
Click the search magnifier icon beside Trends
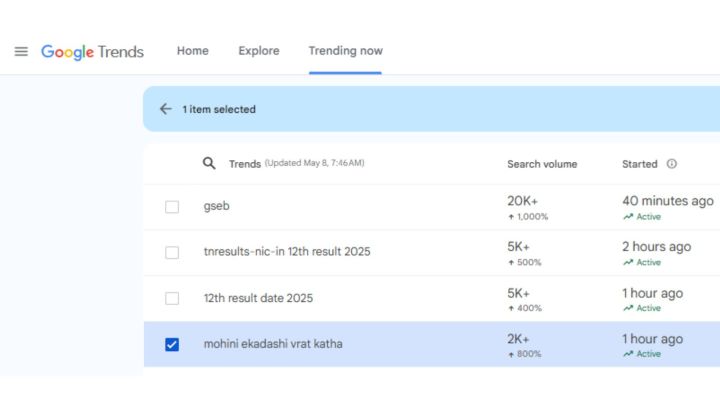(x=209, y=164)
